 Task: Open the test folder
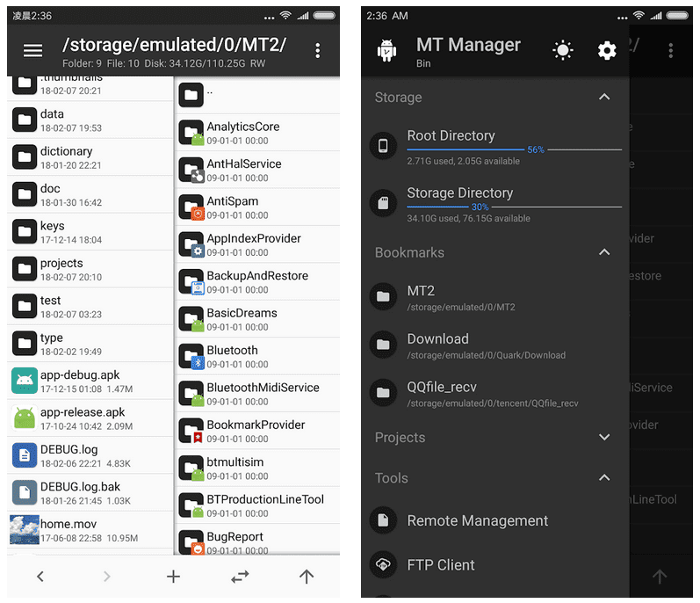tap(90, 307)
